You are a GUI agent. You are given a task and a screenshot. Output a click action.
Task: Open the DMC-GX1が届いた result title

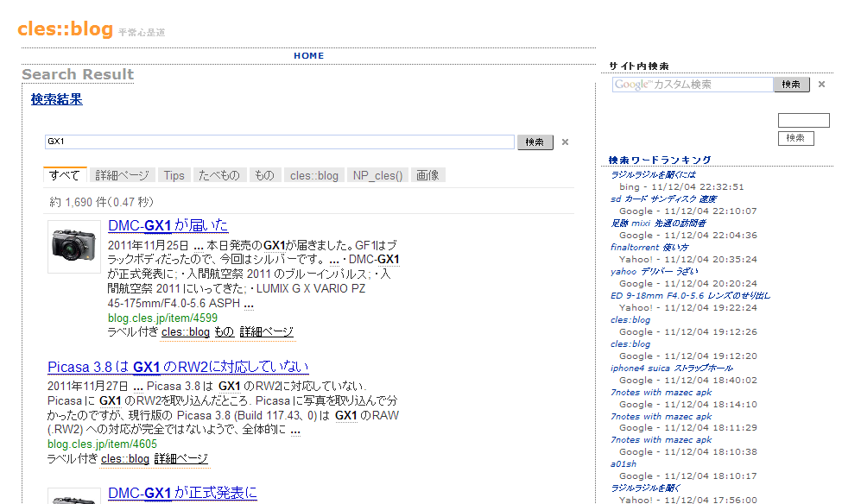pos(168,225)
